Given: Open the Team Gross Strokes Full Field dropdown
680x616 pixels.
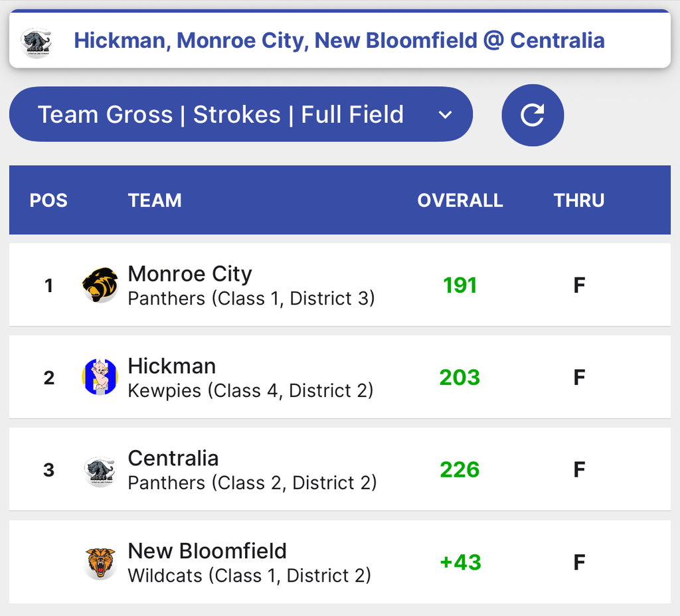Looking at the screenshot, I should point(240,115).
